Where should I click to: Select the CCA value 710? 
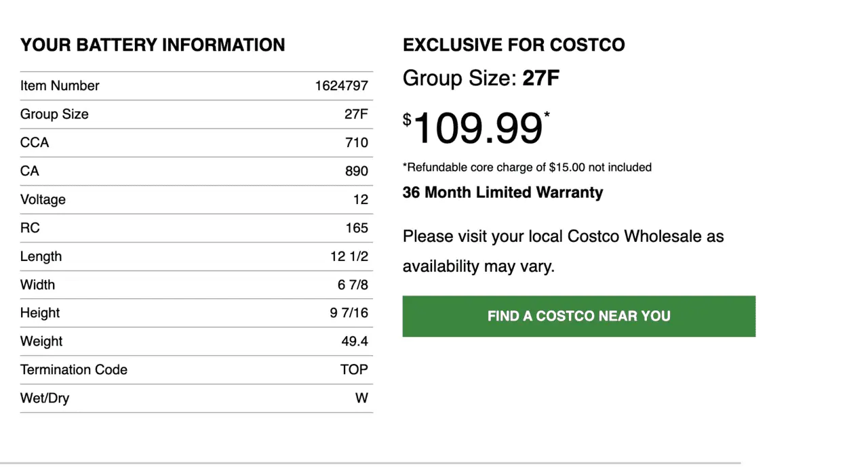pos(357,142)
